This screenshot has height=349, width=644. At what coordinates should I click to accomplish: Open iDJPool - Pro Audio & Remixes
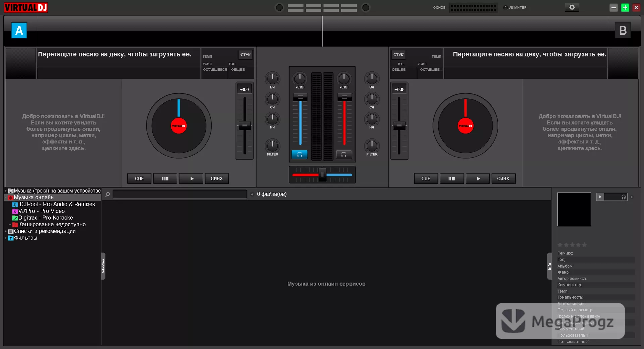[x=56, y=204]
